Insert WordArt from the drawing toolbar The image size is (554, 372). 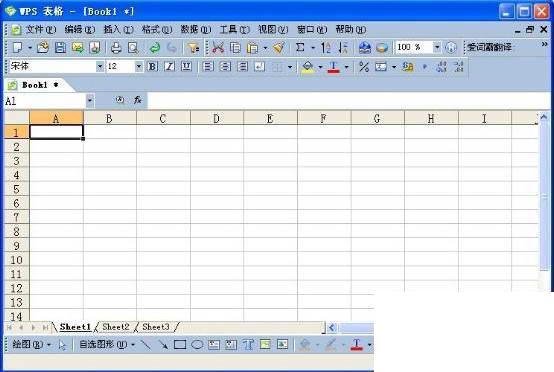248,344
